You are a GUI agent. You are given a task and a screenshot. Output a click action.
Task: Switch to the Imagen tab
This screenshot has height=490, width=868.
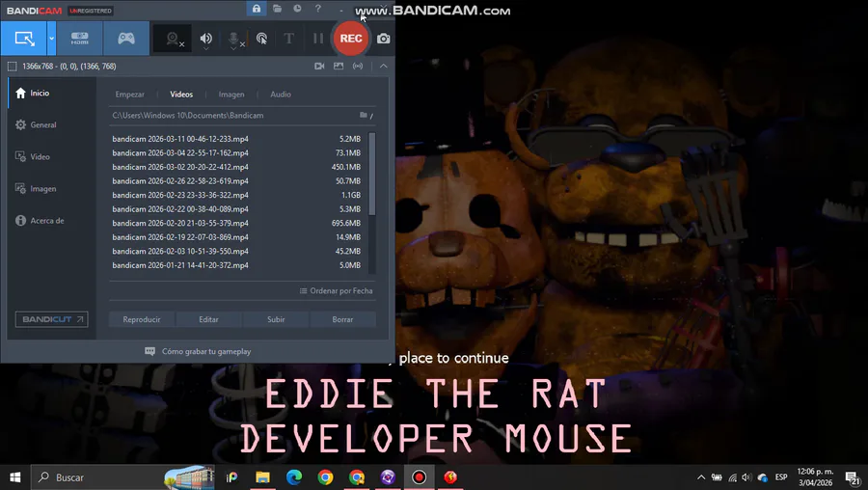[231, 95]
